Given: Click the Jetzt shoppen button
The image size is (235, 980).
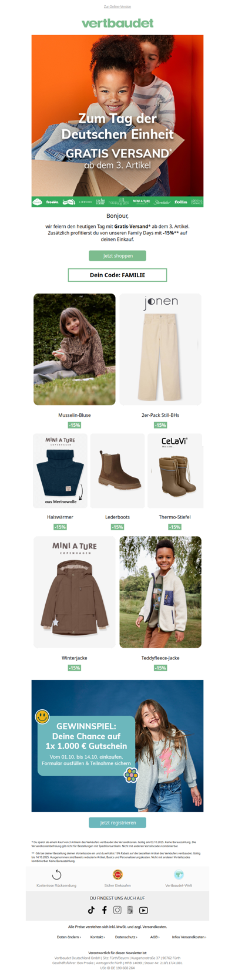Looking at the screenshot, I should (x=117, y=255).
